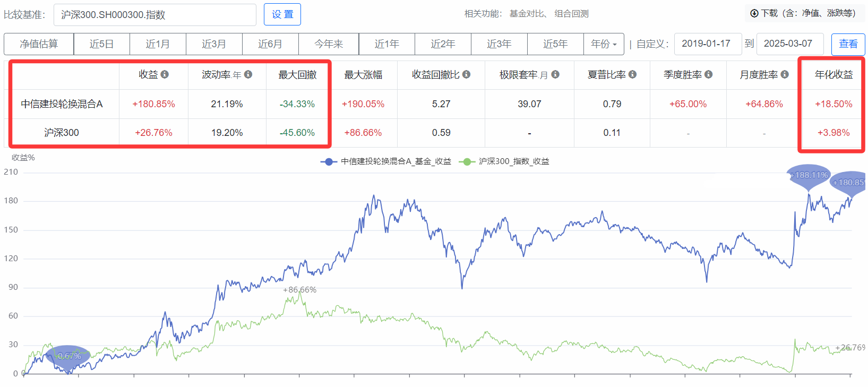Select the 近6月 period tab

point(270,44)
